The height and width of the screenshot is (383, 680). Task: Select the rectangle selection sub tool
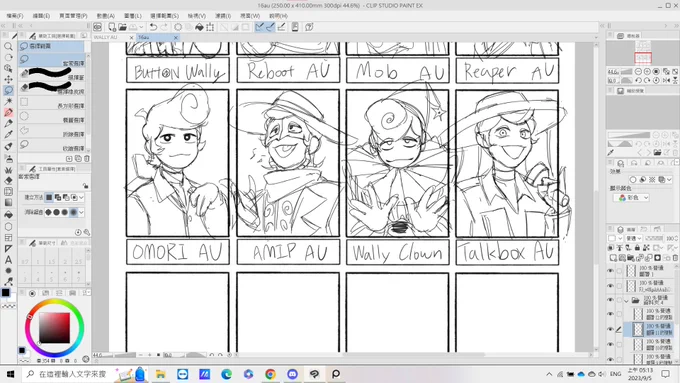pos(52,102)
